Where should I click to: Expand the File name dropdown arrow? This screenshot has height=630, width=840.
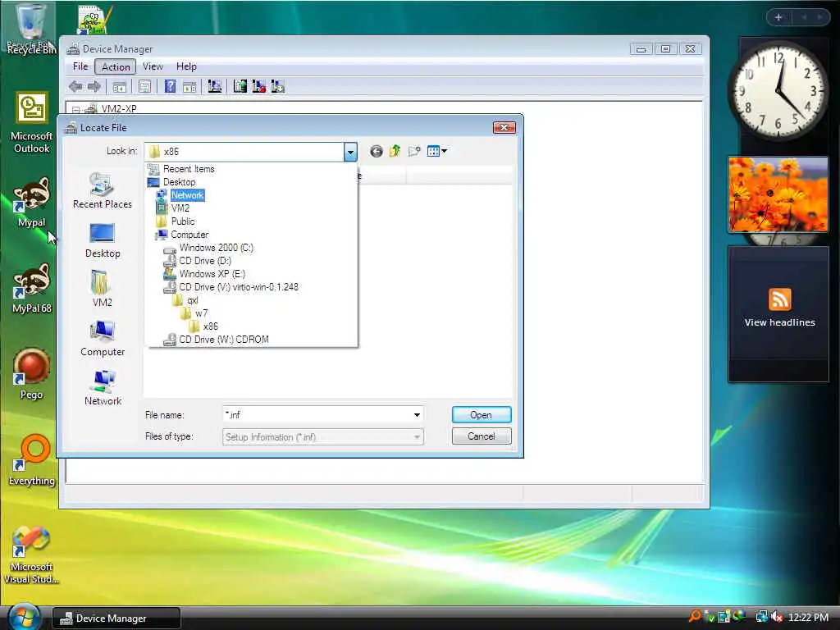(417, 414)
